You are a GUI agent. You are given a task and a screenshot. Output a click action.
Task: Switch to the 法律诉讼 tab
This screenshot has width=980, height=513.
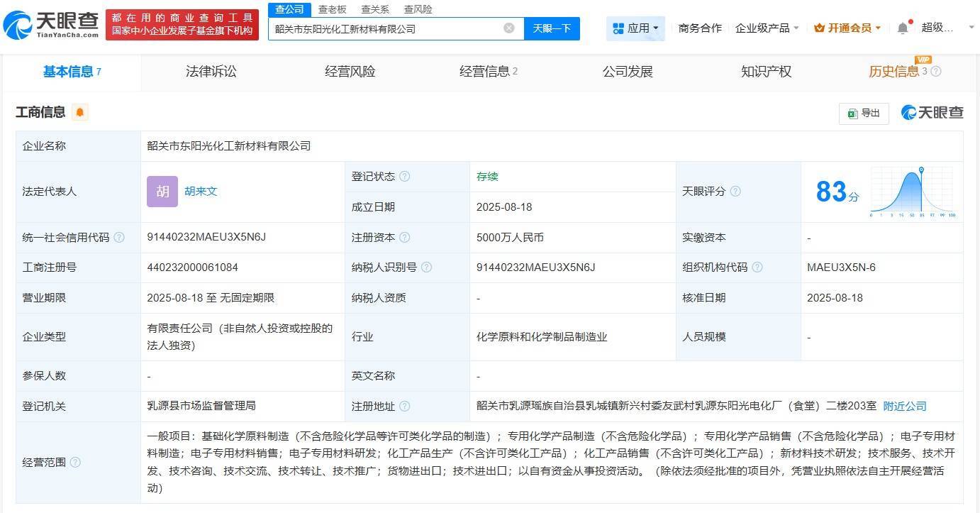tap(211, 72)
